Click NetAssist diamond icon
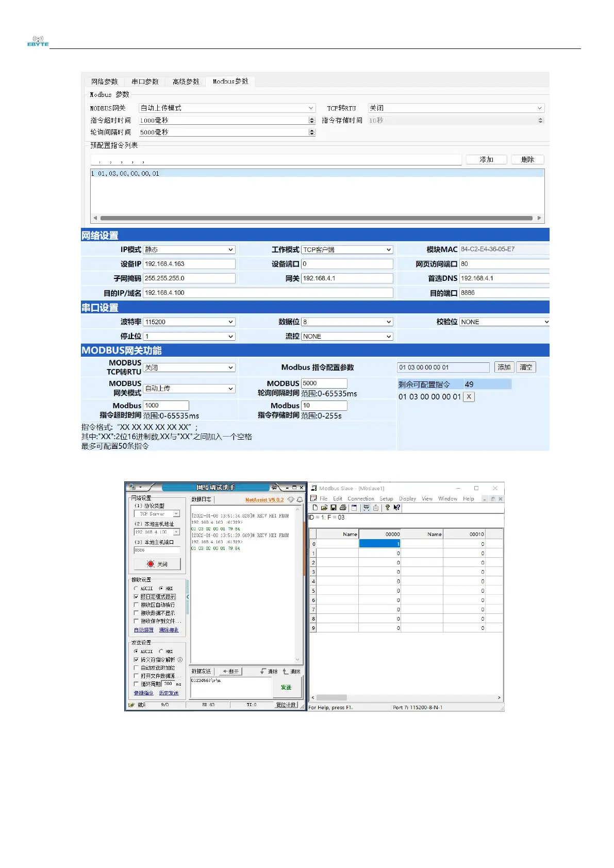The width and height of the screenshot is (614, 868). coord(291,499)
